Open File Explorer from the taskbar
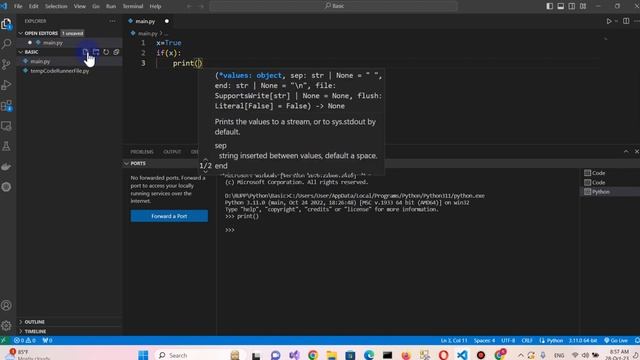640x360 pixels. coord(331,355)
